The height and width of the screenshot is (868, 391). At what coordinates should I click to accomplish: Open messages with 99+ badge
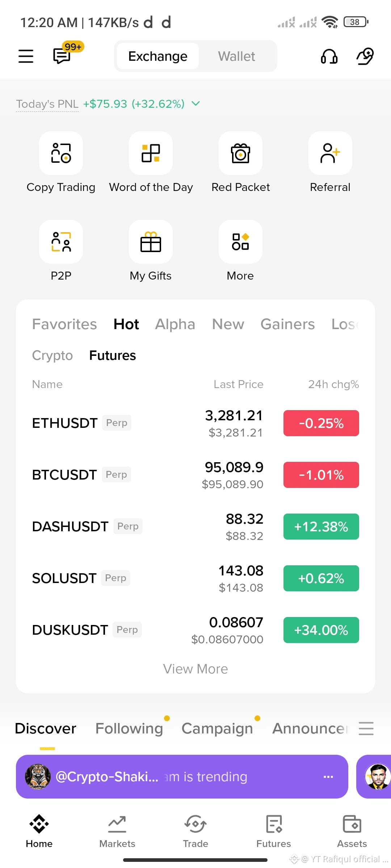62,56
